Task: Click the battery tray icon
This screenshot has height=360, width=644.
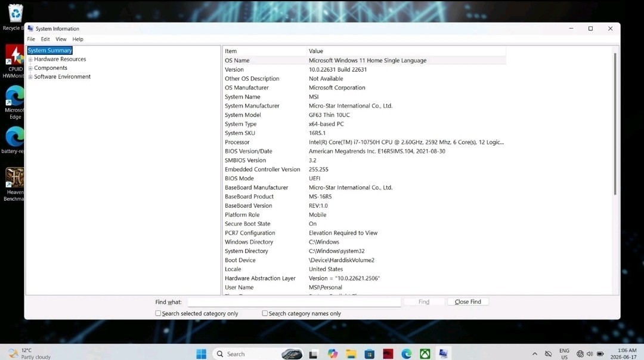Action: tap(600, 353)
